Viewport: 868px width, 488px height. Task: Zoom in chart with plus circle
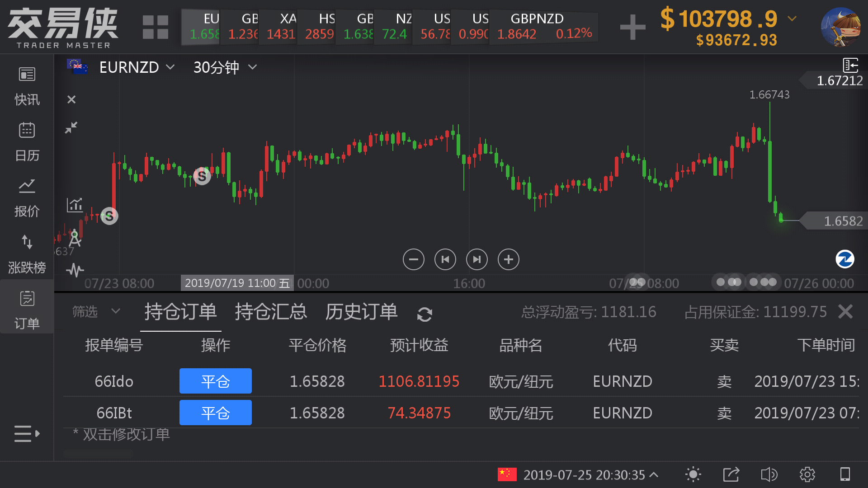tap(508, 259)
